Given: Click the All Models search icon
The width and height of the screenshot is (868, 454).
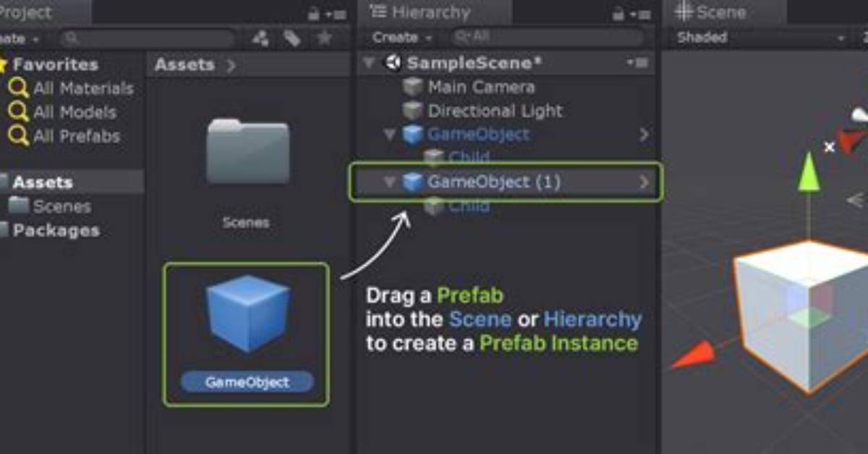Looking at the screenshot, I should 18,113.
